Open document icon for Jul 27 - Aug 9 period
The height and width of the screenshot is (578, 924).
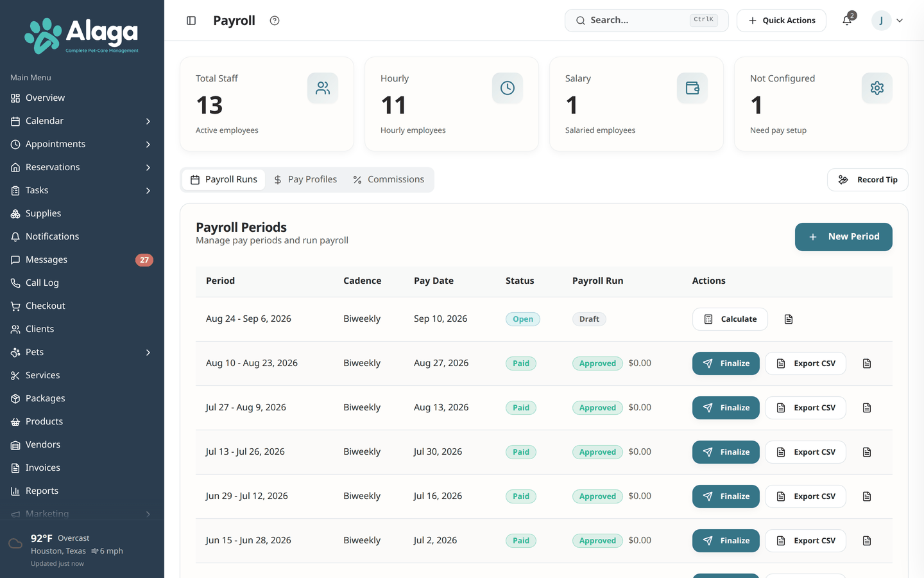pos(867,408)
